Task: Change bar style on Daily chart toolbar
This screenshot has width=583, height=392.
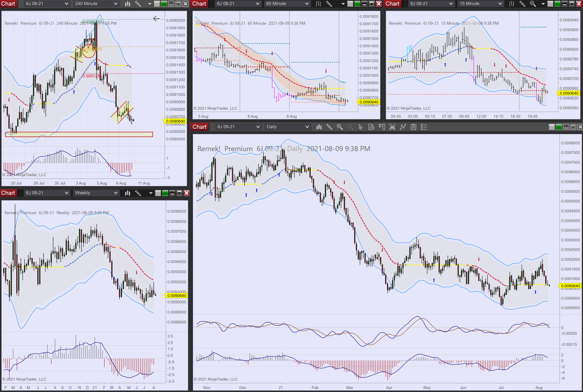Action: (319, 127)
